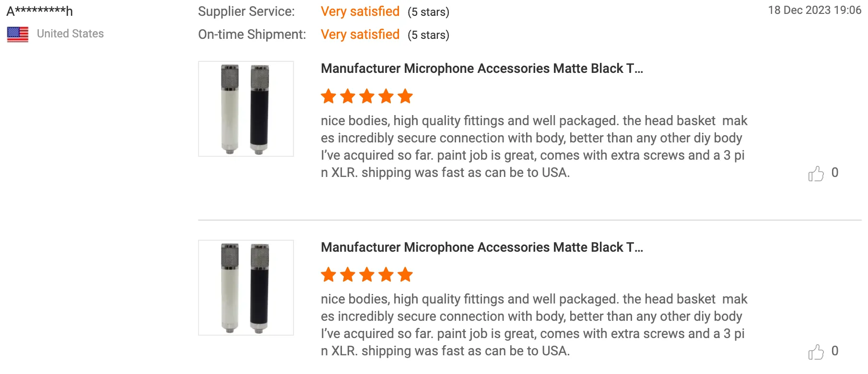Click the fifth star of the top review rating
868x374 pixels.
click(405, 96)
